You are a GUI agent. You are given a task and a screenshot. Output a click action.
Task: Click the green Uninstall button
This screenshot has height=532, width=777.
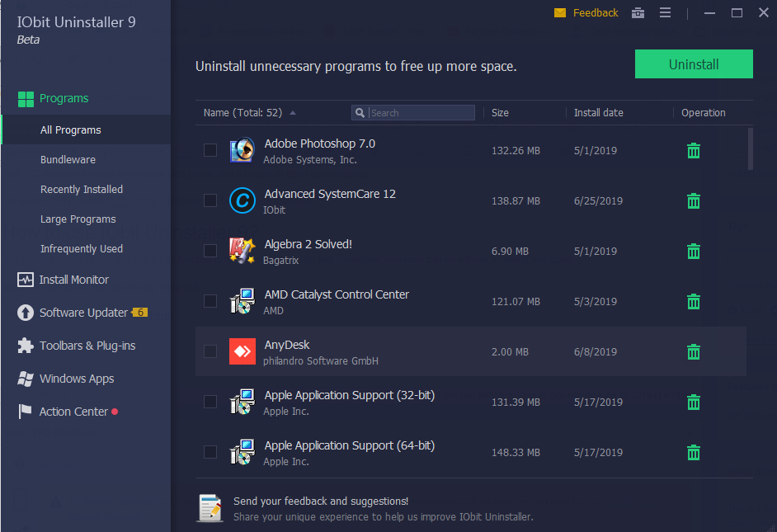pyautogui.click(x=694, y=64)
